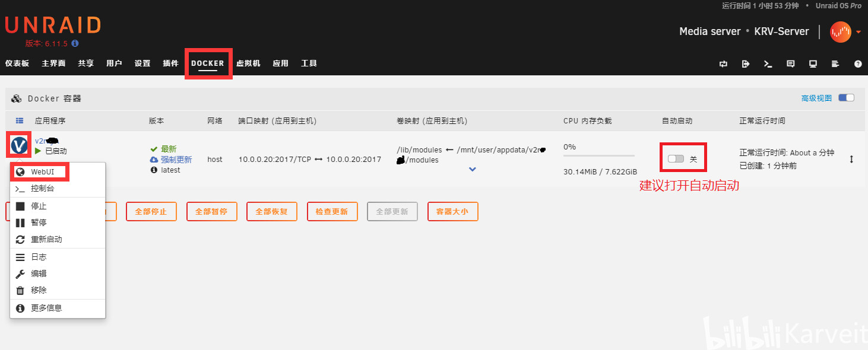The height and width of the screenshot is (350, 868).
Task: Toggle the advanced view switch
Action: click(846, 98)
